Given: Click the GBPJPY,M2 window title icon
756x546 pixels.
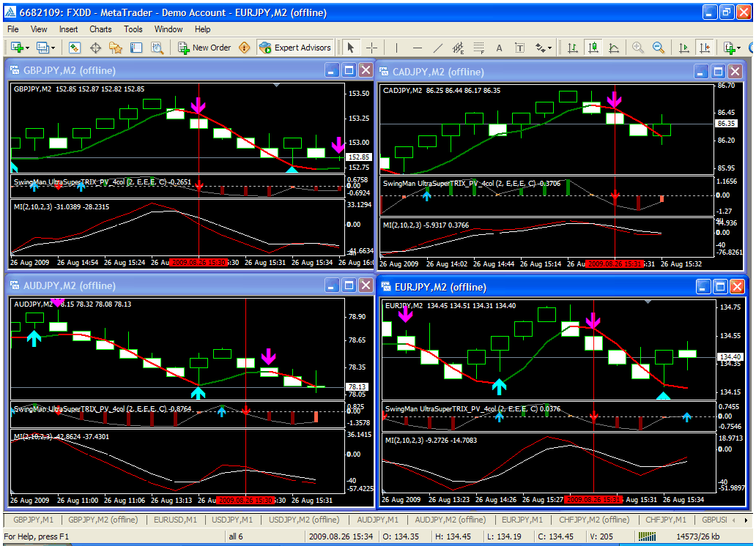Looking at the screenshot, I should [15, 70].
